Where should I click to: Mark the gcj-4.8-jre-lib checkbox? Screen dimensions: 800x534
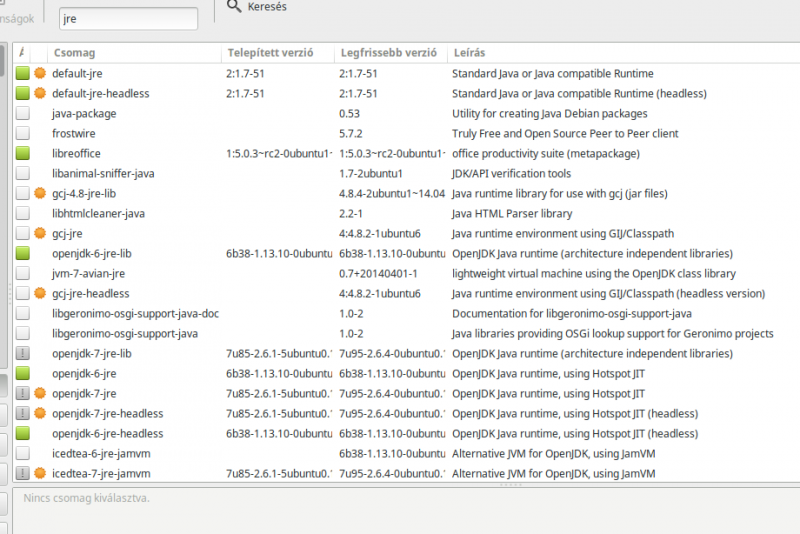22,193
